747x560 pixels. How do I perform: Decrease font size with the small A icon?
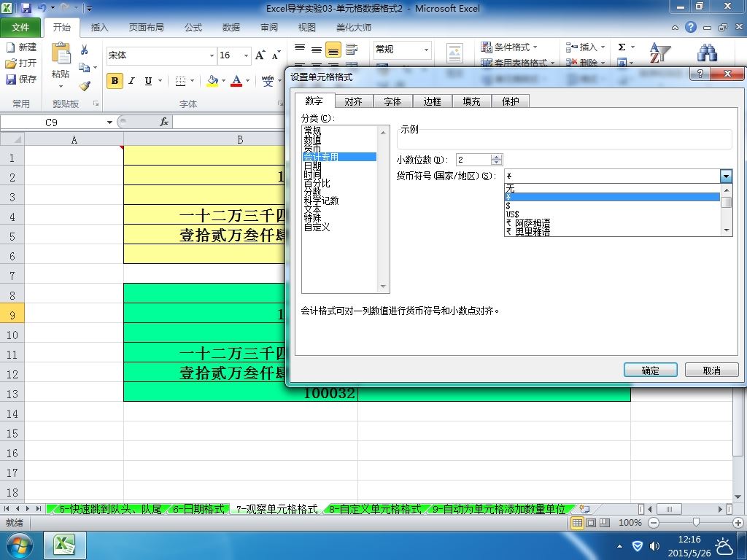coord(276,55)
